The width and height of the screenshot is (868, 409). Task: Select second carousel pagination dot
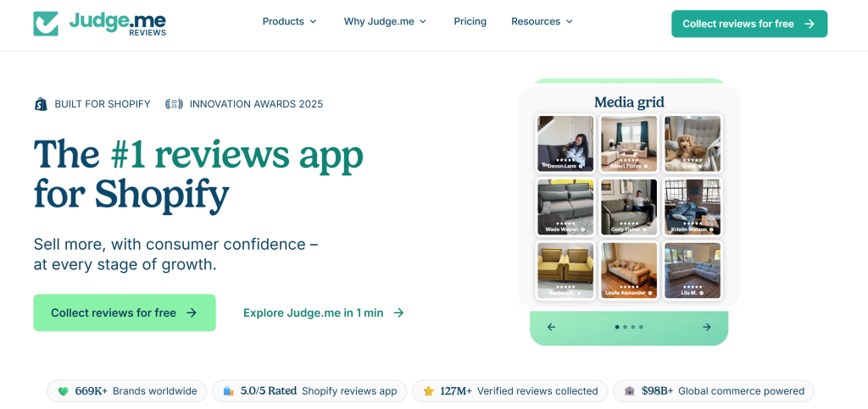tap(626, 327)
